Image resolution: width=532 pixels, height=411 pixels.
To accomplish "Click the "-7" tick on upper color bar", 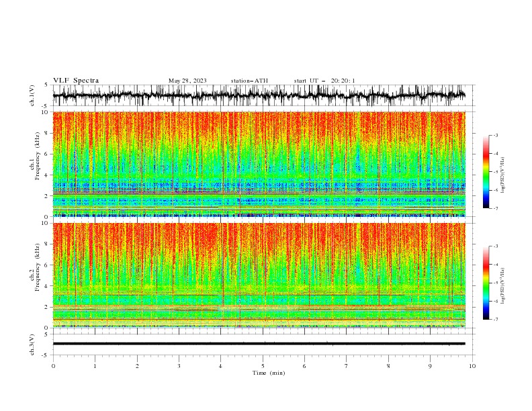I will pos(496,208).
